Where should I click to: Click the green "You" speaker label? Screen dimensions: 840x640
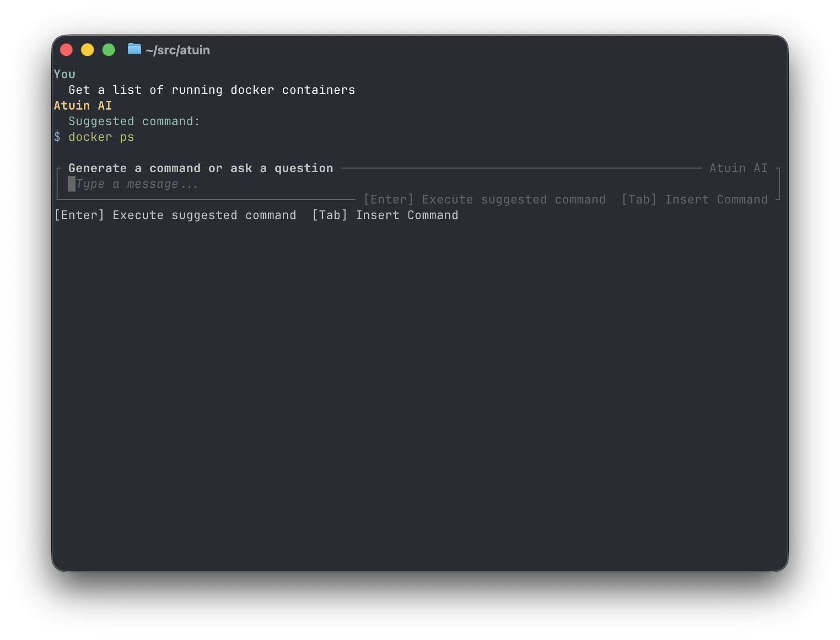(64, 75)
